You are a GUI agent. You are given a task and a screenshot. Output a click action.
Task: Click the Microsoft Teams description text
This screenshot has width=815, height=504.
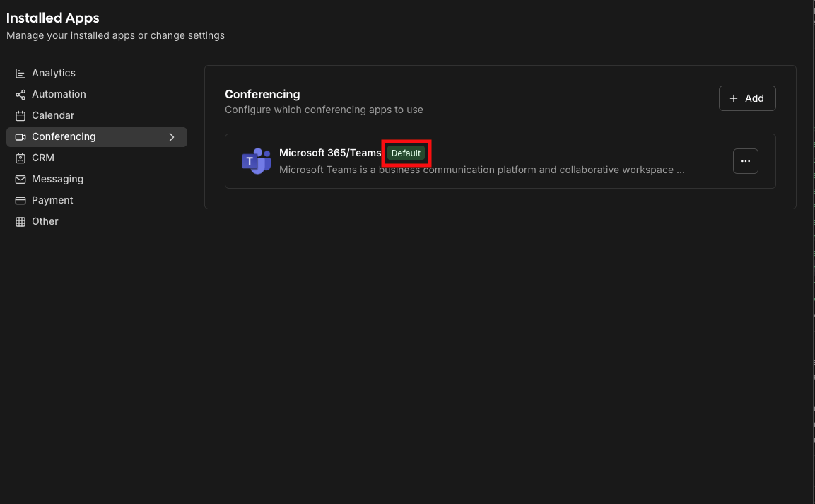pos(481,170)
